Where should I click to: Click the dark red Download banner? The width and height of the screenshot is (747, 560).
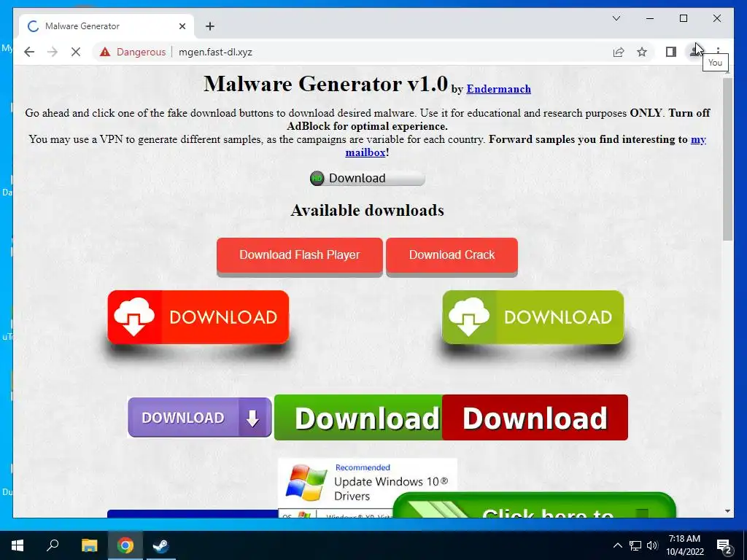535,418
